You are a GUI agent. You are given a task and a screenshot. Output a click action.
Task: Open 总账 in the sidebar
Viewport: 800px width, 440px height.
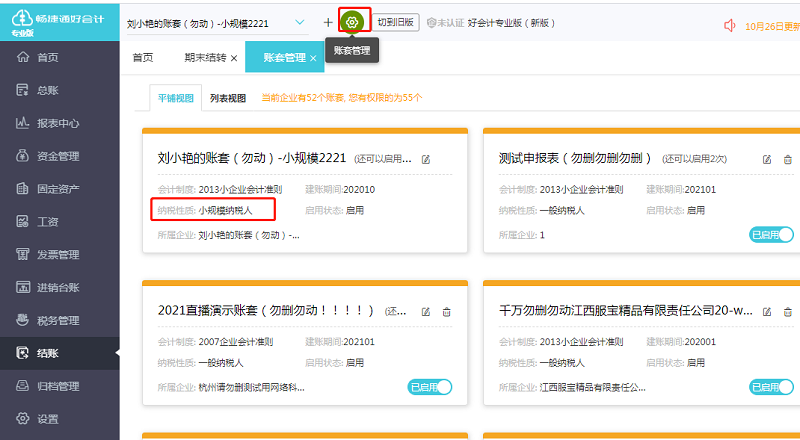(60, 90)
